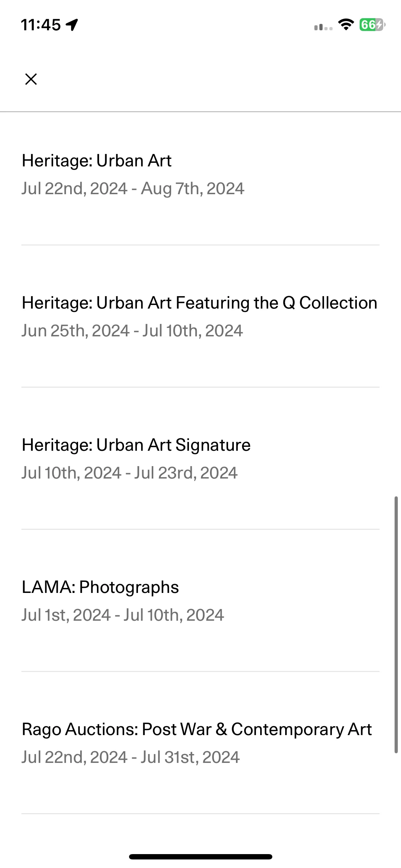Click the divider line under the header
The image size is (401, 868).
pyautogui.click(x=200, y=112)
